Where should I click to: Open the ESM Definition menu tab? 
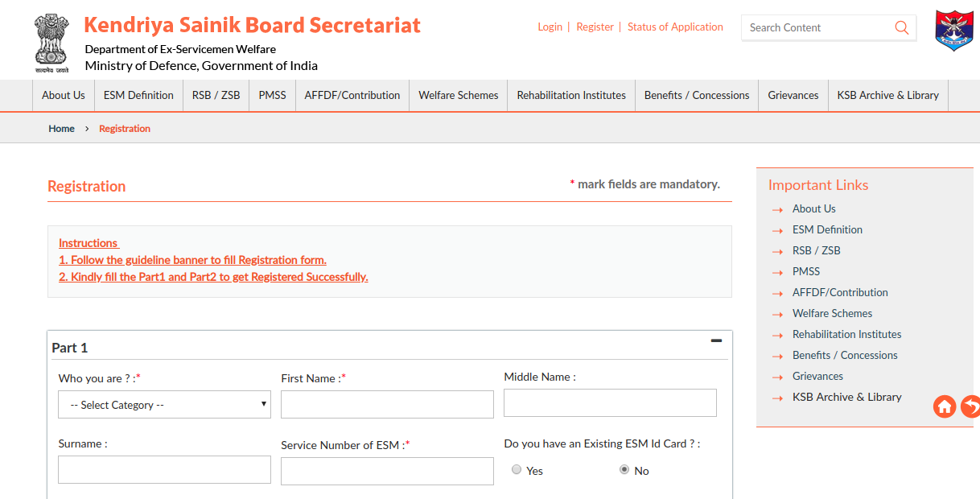pyautogui.click(x=138, y=95)
